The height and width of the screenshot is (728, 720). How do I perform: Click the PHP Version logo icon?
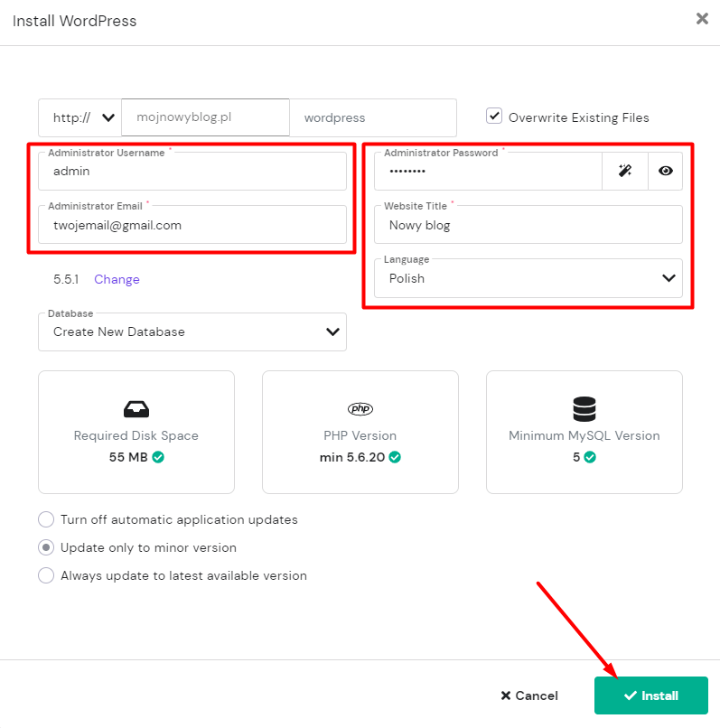(x=360, y=409)
